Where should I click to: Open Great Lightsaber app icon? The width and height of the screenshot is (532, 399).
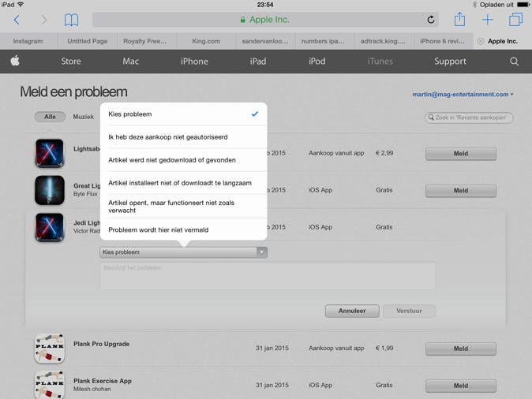(x=50, y=190)
